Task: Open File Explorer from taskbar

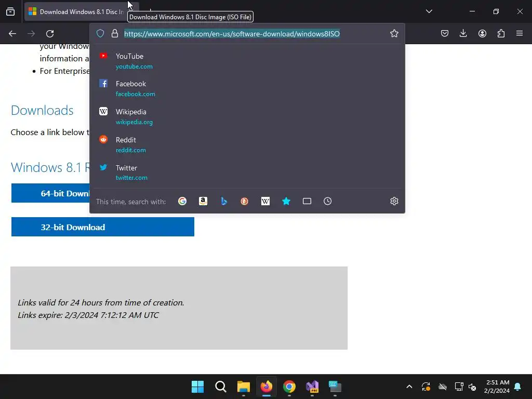Action: click(243, 387)
